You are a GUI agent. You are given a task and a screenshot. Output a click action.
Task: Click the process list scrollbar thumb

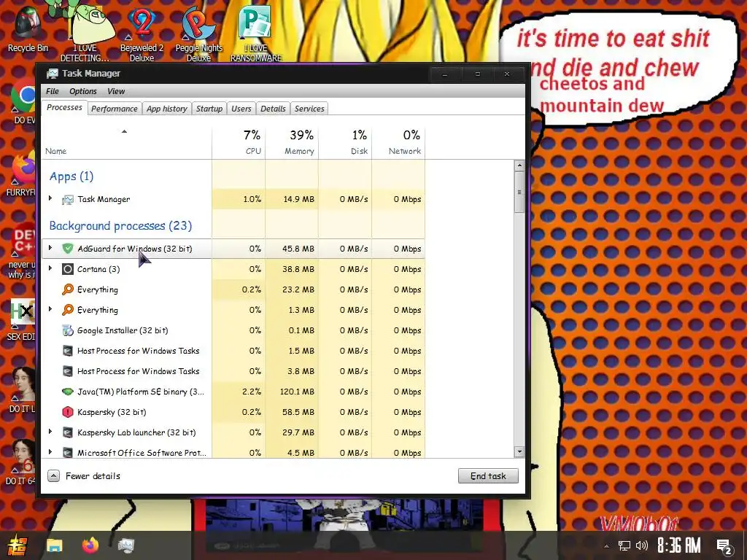[519, 192]
